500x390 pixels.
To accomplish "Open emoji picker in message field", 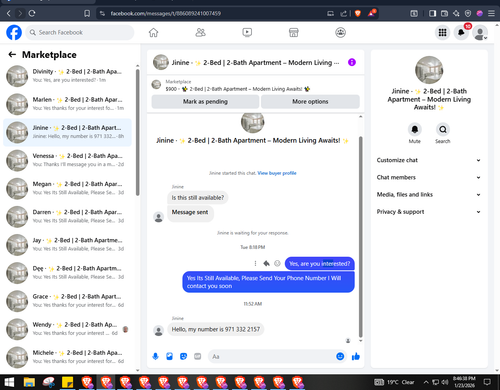I will click(x=340, y=356).
